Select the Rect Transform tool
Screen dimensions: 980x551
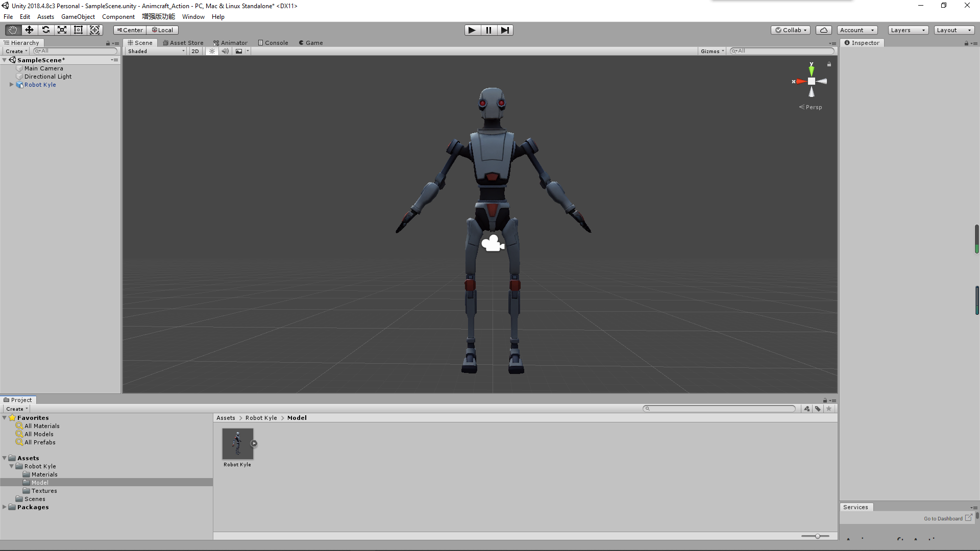point(78,30)
